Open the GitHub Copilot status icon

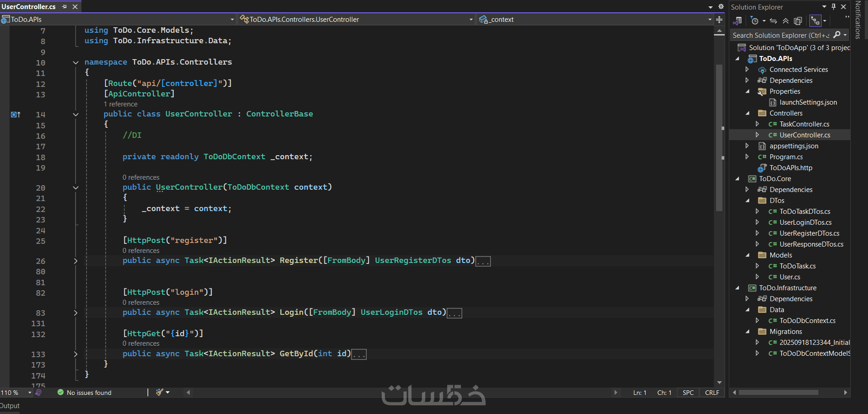(x=38, y=392)
